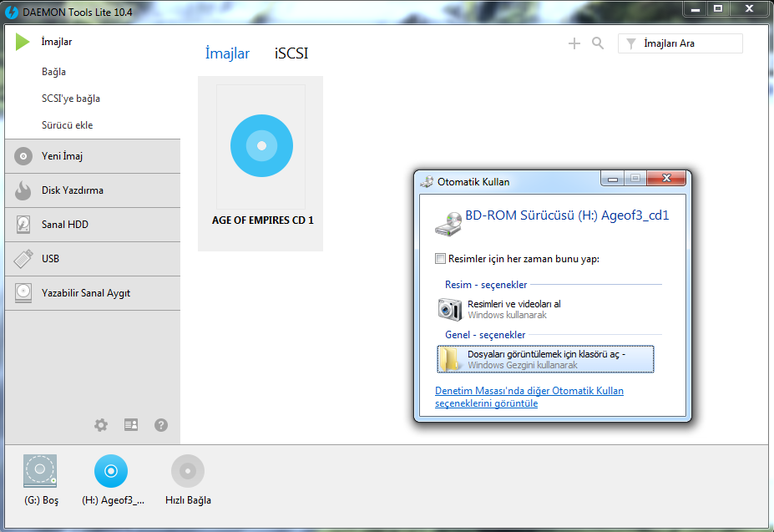This screenshot has height=532, width=774.
Task: Select Sürücü ekle in the sidebar
Action: (67, 125)
